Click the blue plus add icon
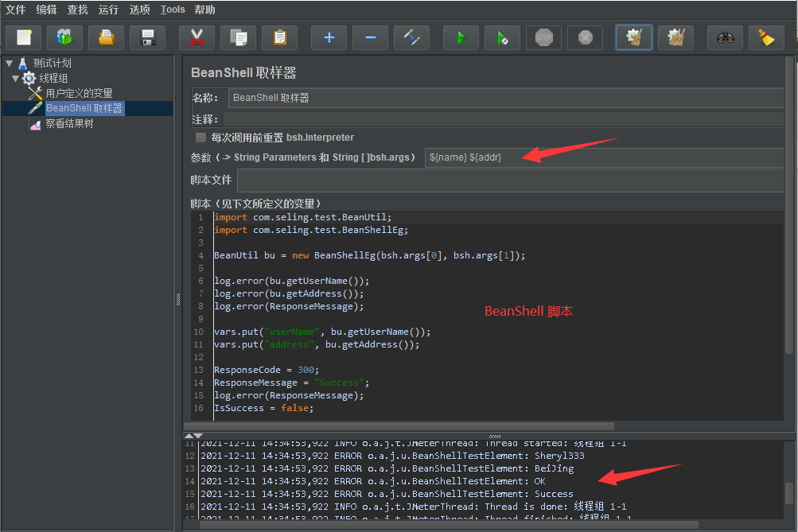The image size is (798, 532). click(329, 37)
